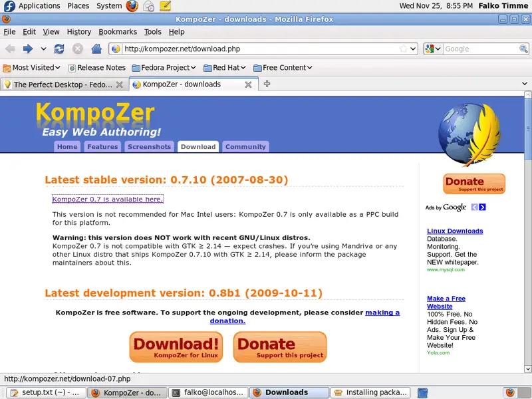
Task: Expand the Most Visited bookmarks folder
Action: pos(31,68)
